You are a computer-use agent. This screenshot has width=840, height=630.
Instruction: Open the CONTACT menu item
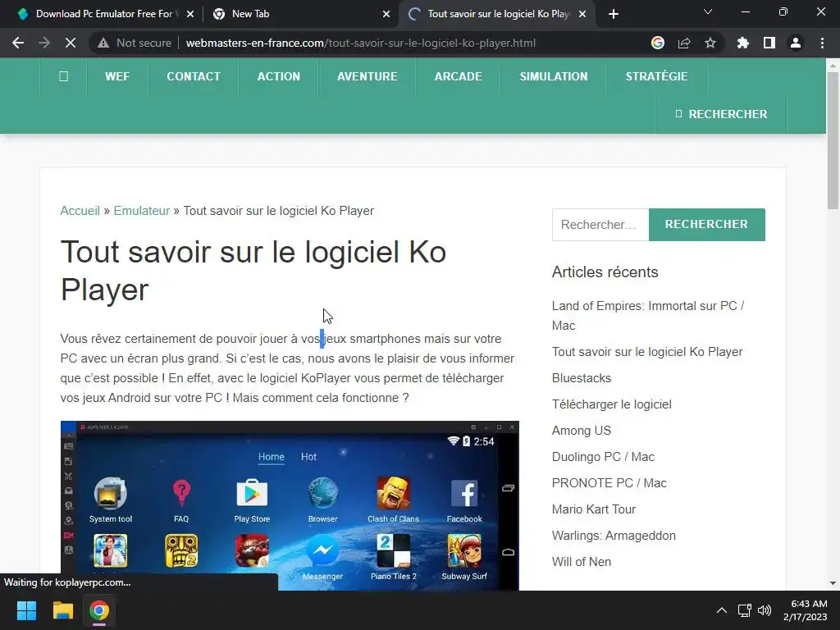point(194,76)
